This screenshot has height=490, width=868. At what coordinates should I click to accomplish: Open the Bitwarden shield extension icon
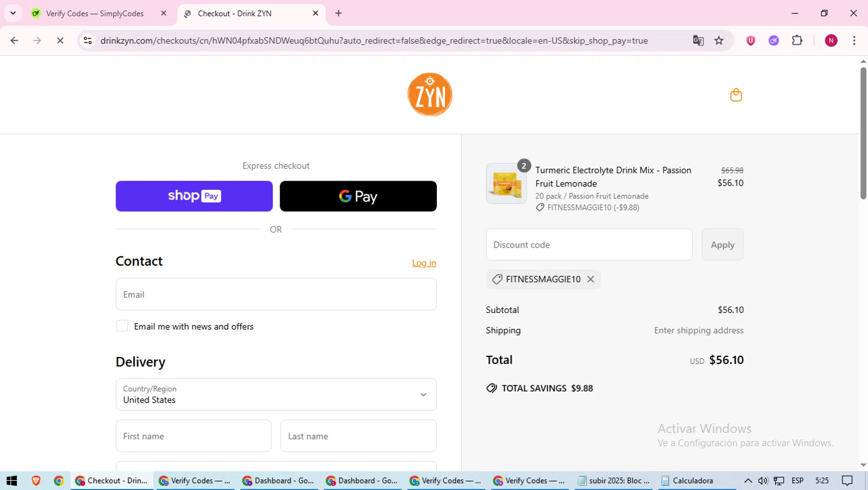point(751,40)
